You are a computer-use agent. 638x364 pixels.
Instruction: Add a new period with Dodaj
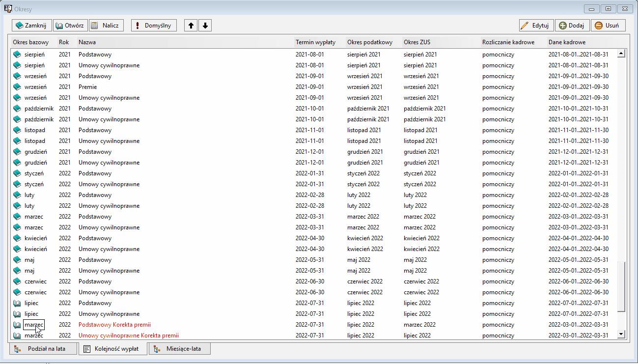(x=573, y=26)
